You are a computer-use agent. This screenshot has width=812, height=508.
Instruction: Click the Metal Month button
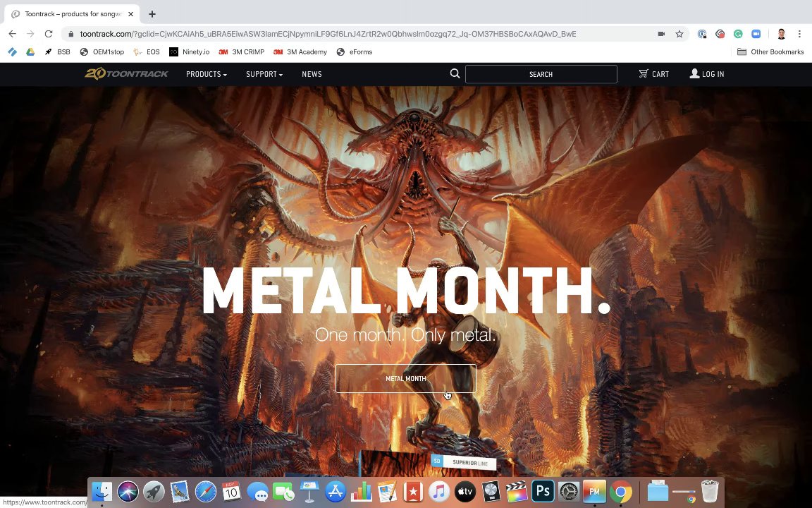click(405, 378)
